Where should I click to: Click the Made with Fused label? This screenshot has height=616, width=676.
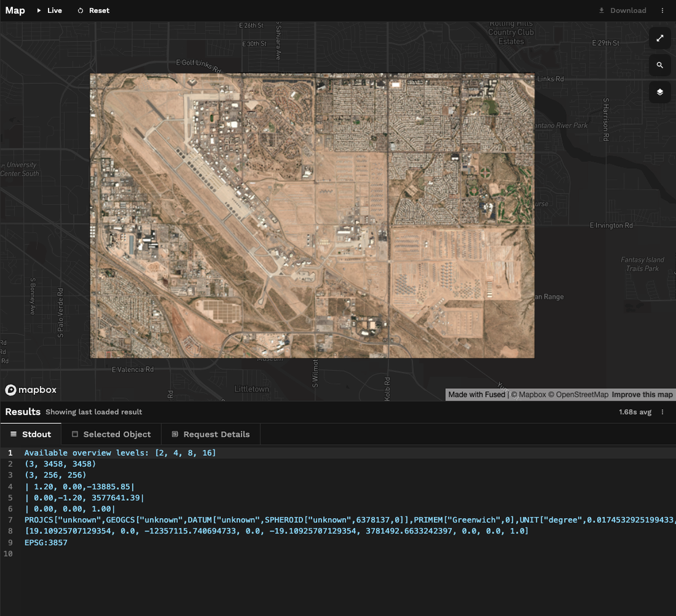pyautogui.click(x=477, y=395)
